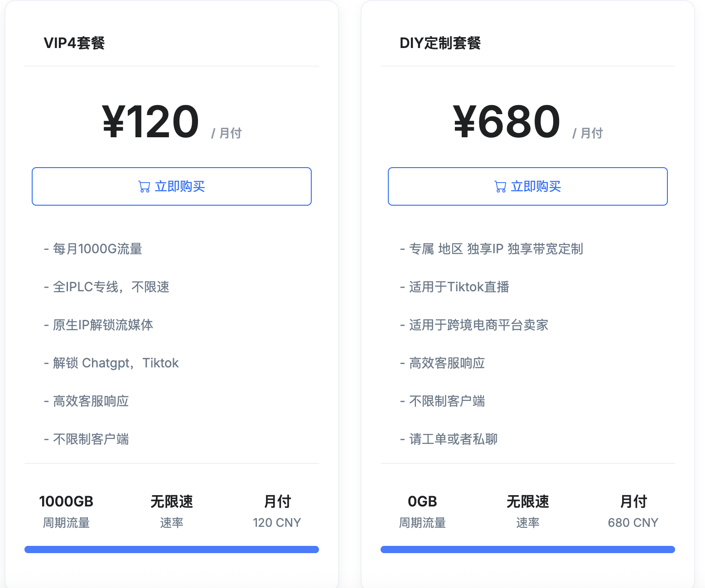Open the VIP4套餐 card title
Image resolution: width=705 pixels, height=588 pixels.
[75, 43]
